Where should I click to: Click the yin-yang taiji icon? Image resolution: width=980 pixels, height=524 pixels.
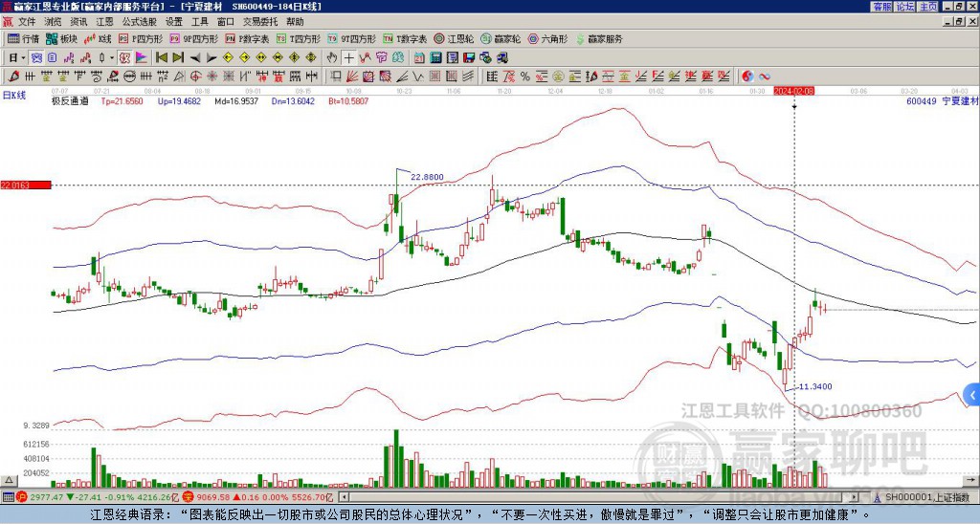click(747, 76)
